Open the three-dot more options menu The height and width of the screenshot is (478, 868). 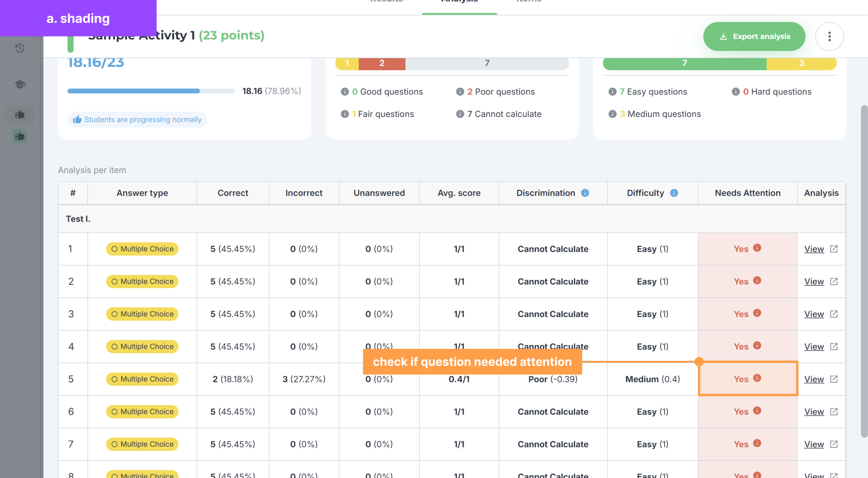(829, 37)
